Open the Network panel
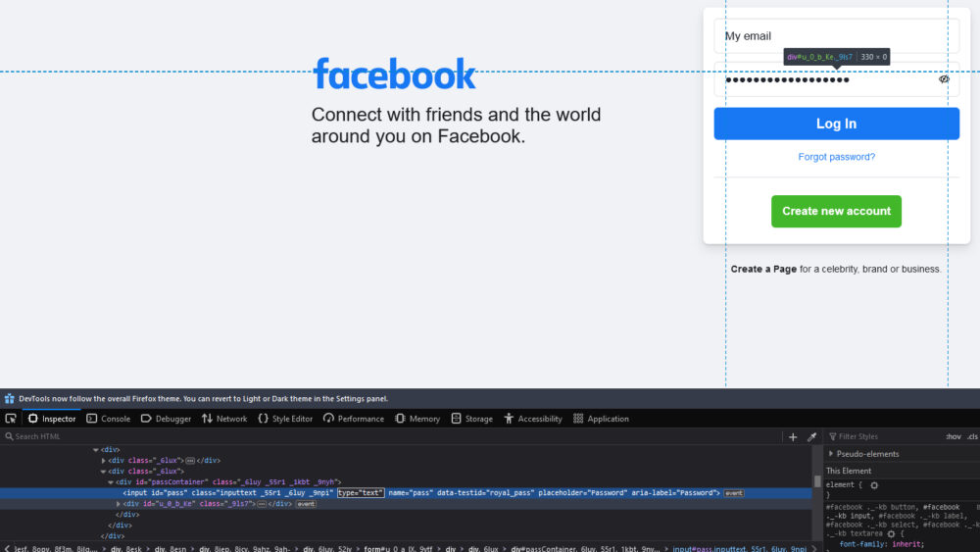 tap(224, 419)
